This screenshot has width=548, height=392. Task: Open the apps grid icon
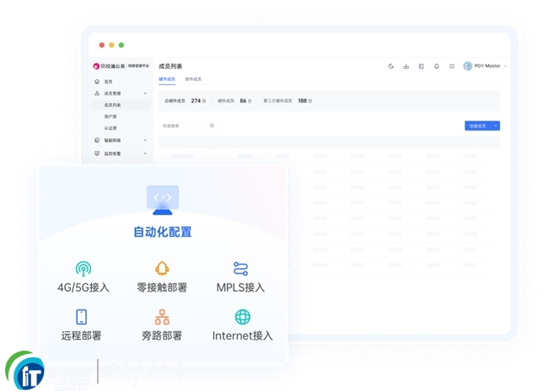click(x=452, y=66)
